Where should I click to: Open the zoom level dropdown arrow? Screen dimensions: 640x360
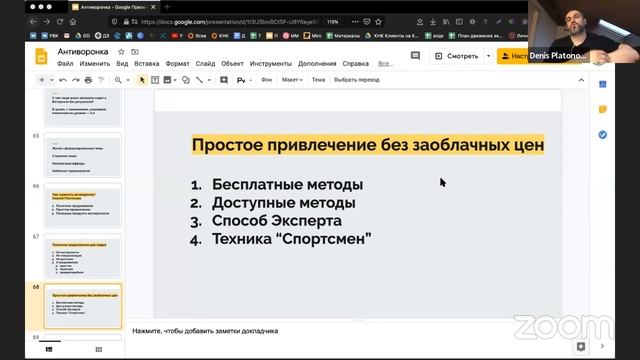pyautogui.click(x=128, y=80)
